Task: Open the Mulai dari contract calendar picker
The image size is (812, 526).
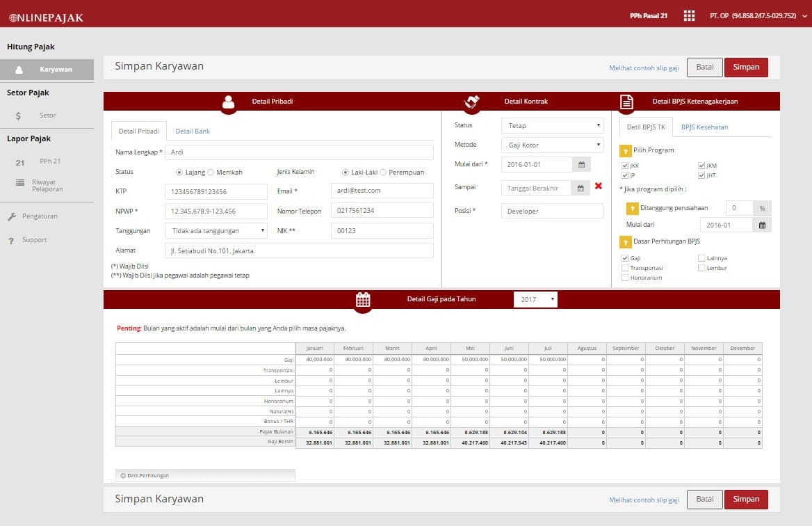Action: coord(582,165)
